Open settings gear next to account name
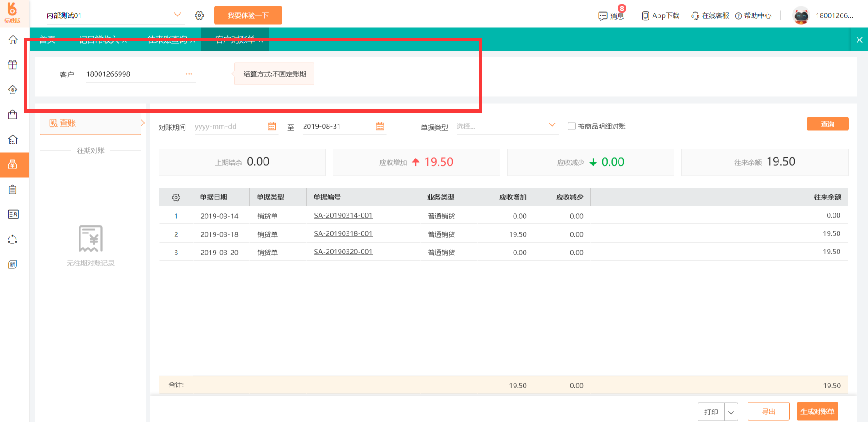 click(x=199, y=15)
